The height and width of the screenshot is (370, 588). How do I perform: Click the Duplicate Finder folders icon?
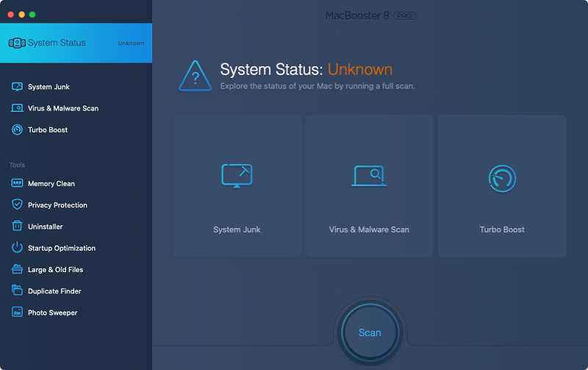point(17,290)
